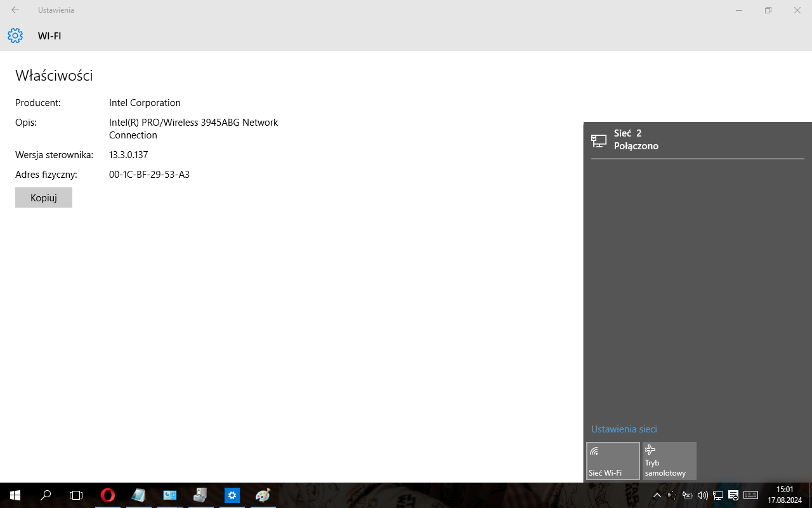The height and width of the screenshot is (508, 812).
Task: Click the network tray icon
Action: pos(718,495)
